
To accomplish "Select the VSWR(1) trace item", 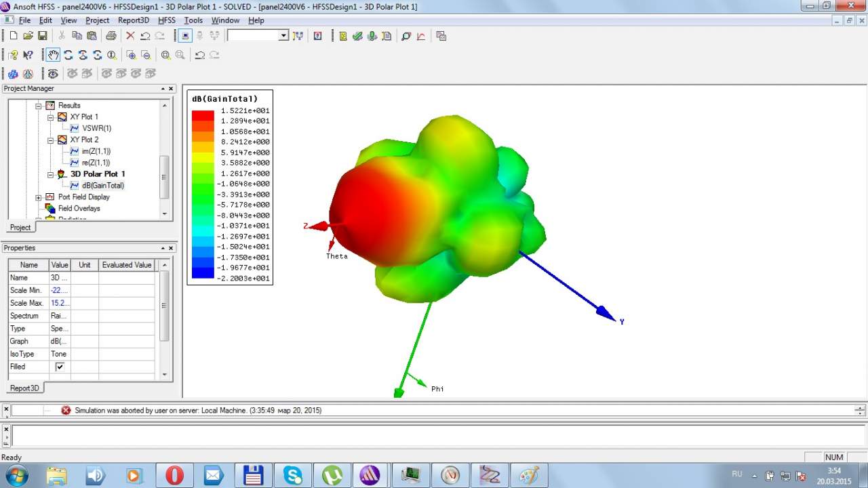I will pos(96,128).
